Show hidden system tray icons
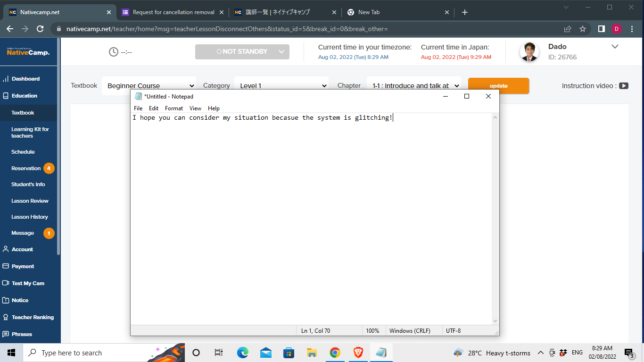 tap(541, 353)
